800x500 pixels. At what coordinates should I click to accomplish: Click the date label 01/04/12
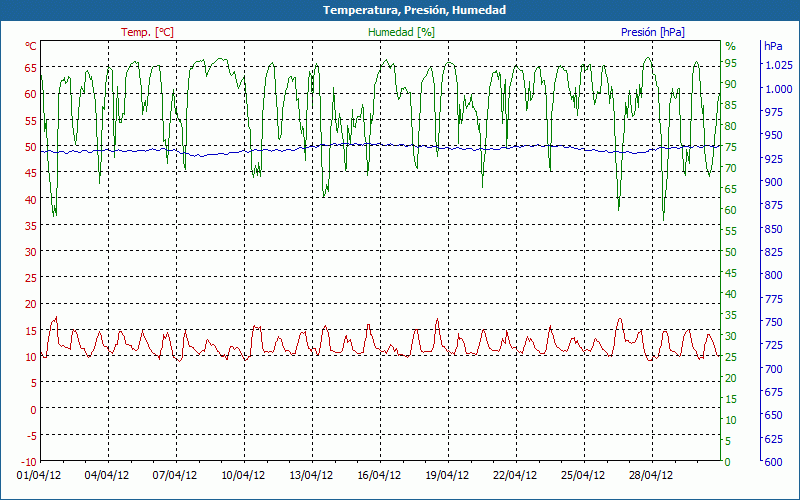click(x=39, y=476)
